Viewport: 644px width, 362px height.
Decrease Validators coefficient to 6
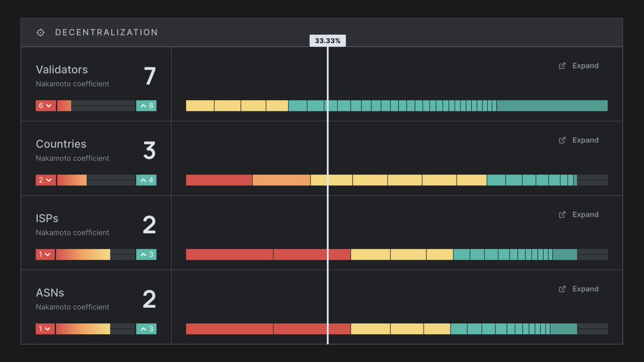point(45,106)
